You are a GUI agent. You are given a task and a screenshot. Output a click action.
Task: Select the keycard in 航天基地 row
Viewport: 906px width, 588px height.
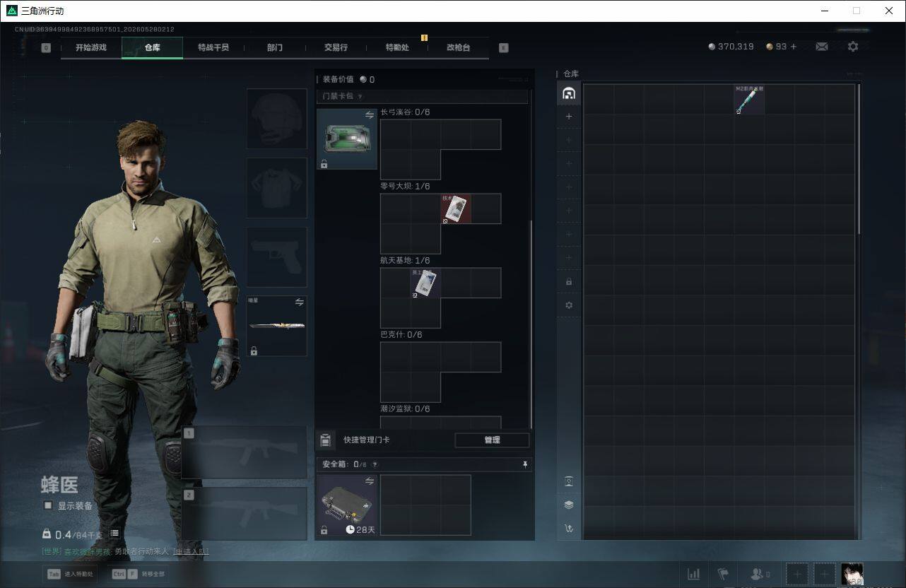[x=425, y=283]
